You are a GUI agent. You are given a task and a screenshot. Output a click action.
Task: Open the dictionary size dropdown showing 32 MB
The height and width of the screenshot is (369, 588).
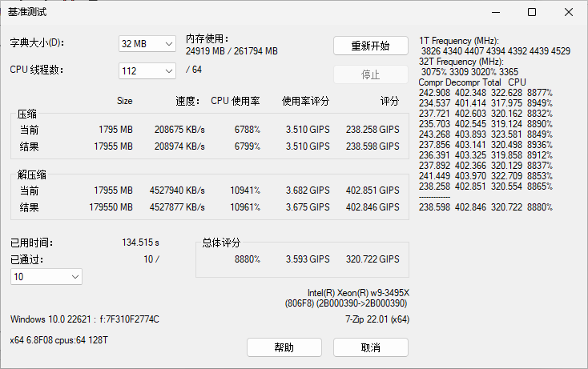pyautogui.click(x=147, y=44)
